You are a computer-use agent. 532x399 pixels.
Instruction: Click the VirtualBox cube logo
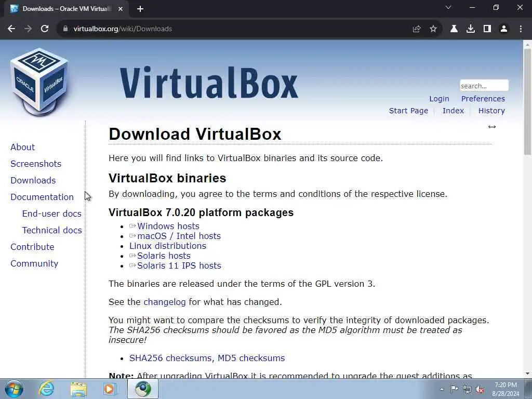click(x=39, y=82)
